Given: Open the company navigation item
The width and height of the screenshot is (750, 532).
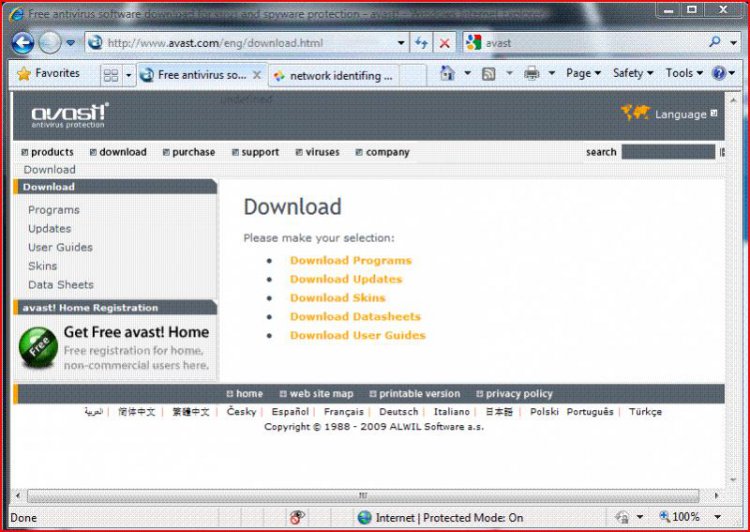Looking at the screenshot, I should coord(382,152).
